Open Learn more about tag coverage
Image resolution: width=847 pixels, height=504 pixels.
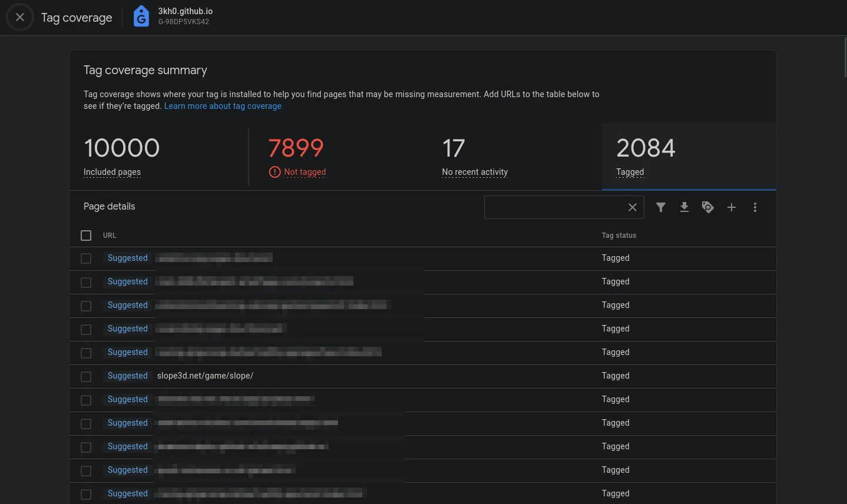[223, 106]
